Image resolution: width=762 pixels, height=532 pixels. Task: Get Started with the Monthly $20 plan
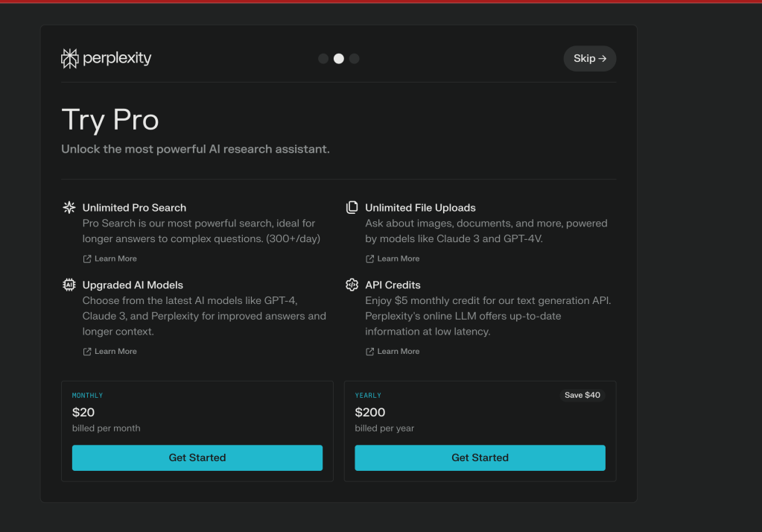(x=197, y=457)
